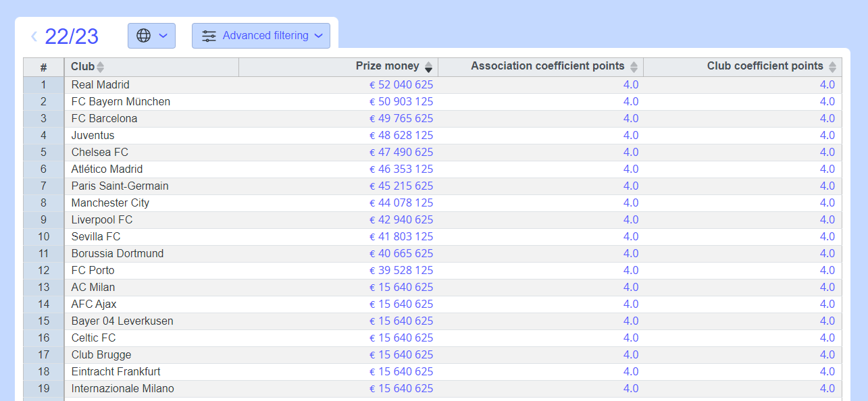Screen dimensions: 868x401
Task: Click Sevilla FC's club coefficient points
Action: point(827,237)
